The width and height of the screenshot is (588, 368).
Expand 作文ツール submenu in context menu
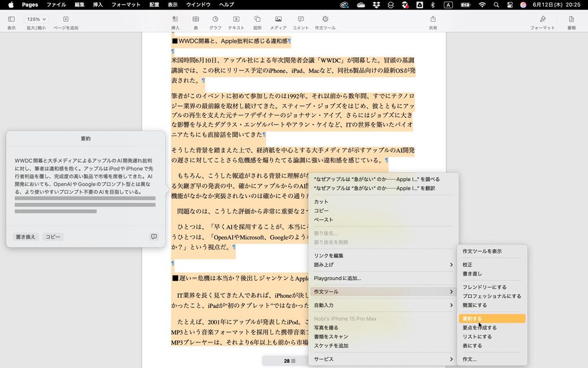tap(383, 292)
